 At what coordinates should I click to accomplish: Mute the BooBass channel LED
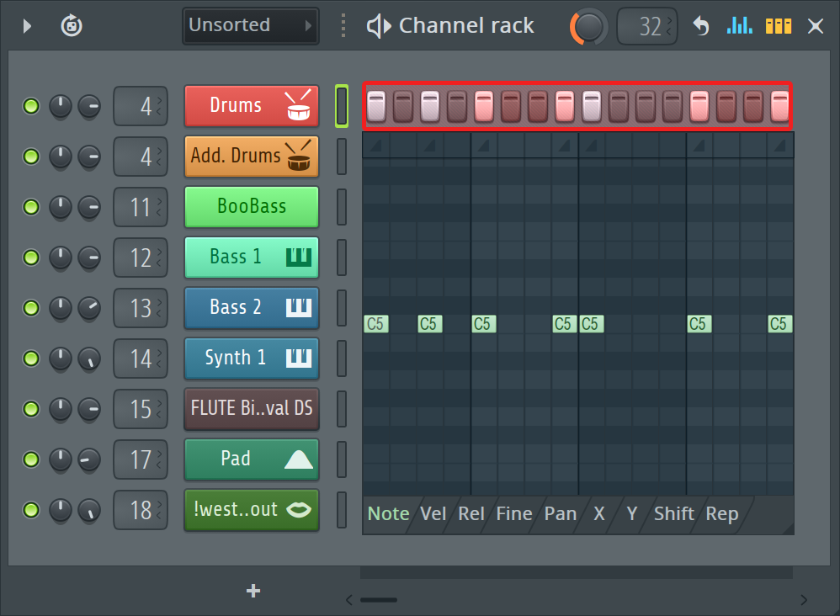pos(31,207)
